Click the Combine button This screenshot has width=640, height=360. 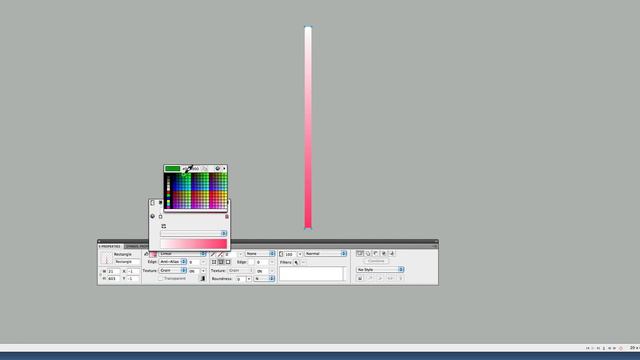(x=376, y=261)
